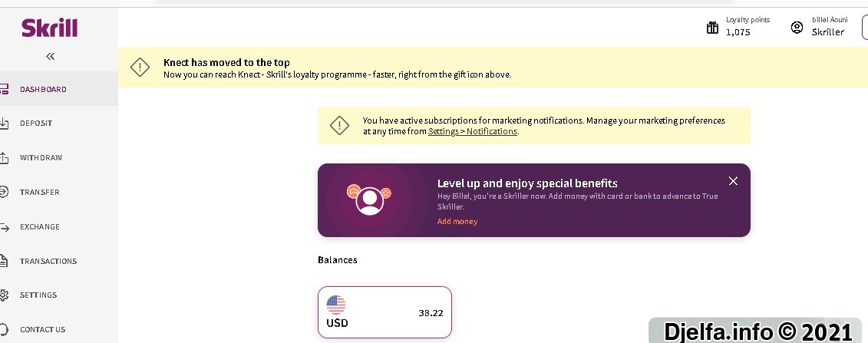Follow the Add money link
The image size is (868, 343).
click(457, 221)
